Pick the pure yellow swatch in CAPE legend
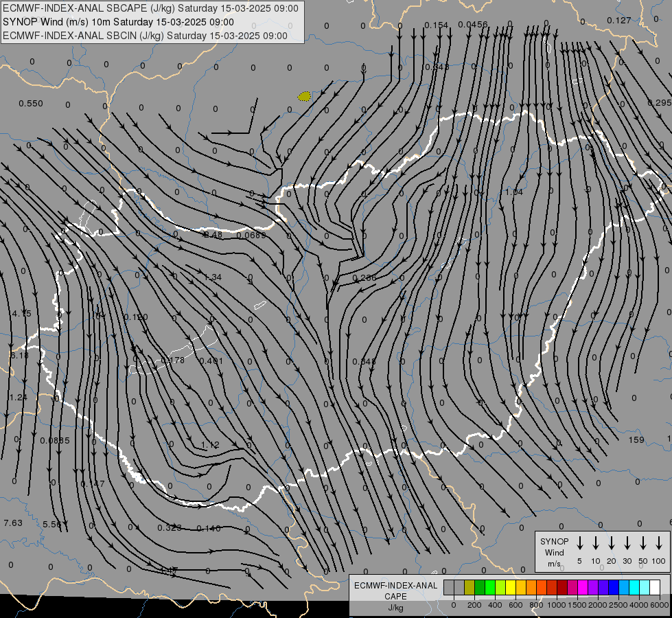 (x=511, y=587)
